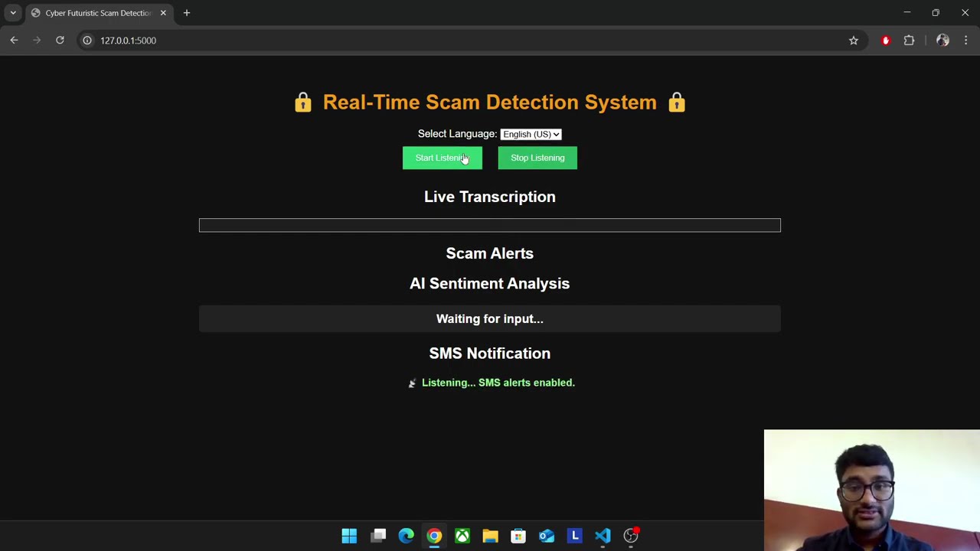Screen dimensions: 980x551
Task: Click the Listening... SMS alerts enabled message
Action: tap(491, 383)
